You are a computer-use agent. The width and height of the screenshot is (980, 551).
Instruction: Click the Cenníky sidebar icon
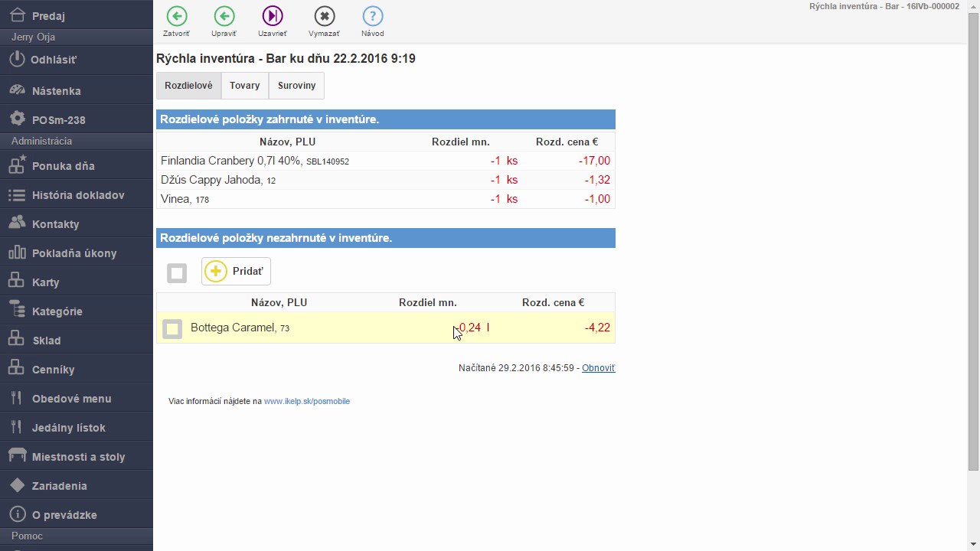pos(16,368)
